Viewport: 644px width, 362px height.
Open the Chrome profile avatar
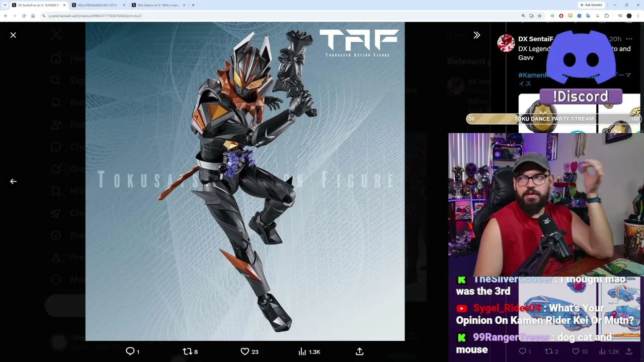[x=629, y=16]
